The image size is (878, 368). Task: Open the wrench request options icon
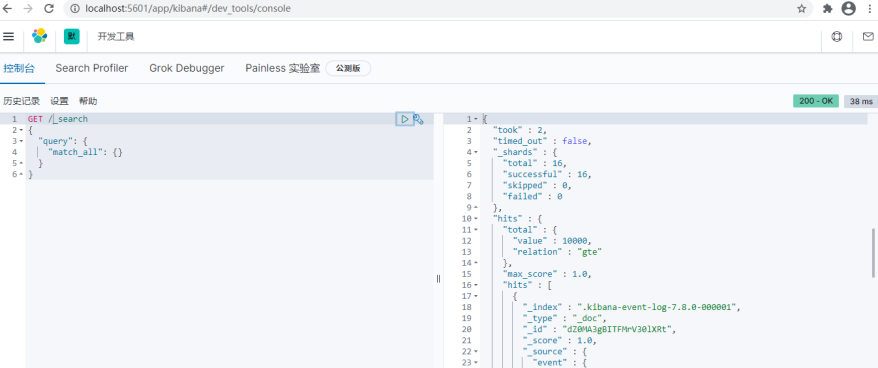click(x=418, y=119)
